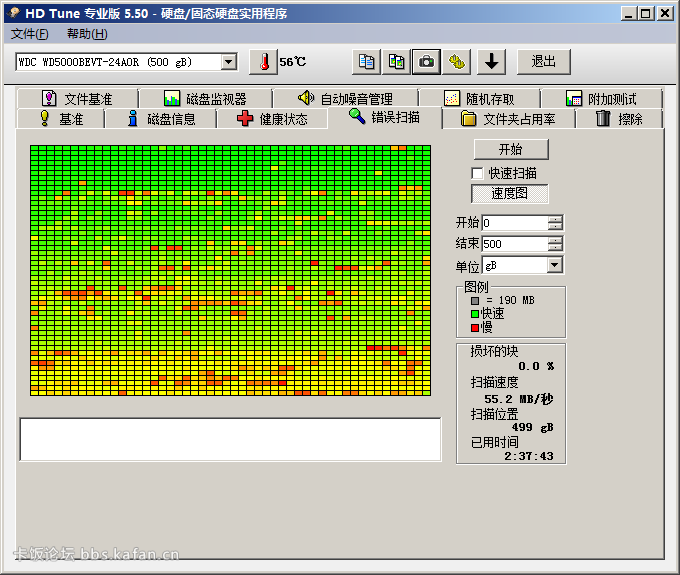
Task: Click the 开始 scan button
Action: point(511,149)
